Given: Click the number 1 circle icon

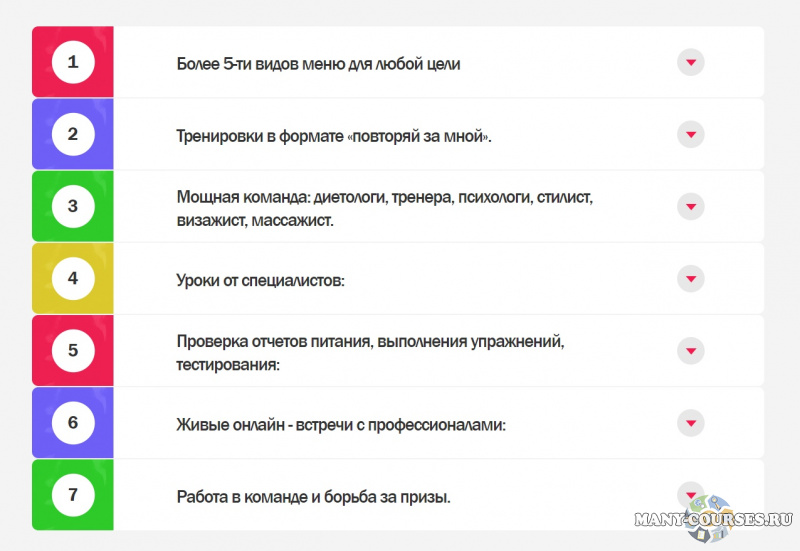Looking at the screenshot, I should point(73,62).
